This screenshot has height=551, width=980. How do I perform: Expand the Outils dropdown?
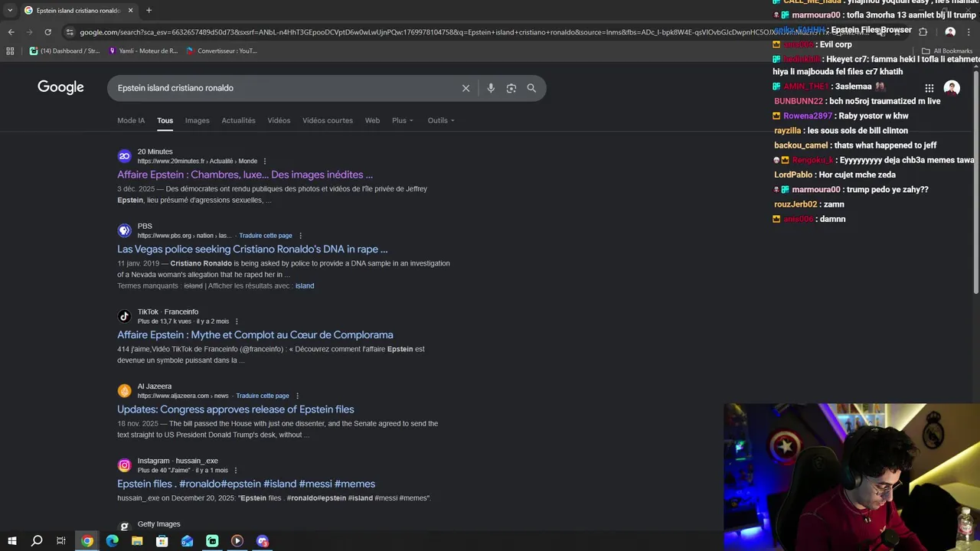[x=441, y=121]
